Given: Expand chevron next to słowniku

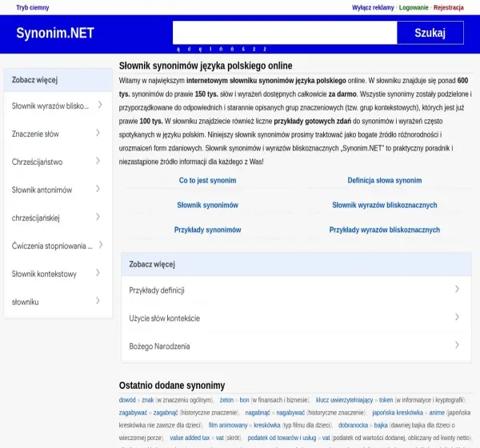Looking at the screenshot, I should 98,301.
